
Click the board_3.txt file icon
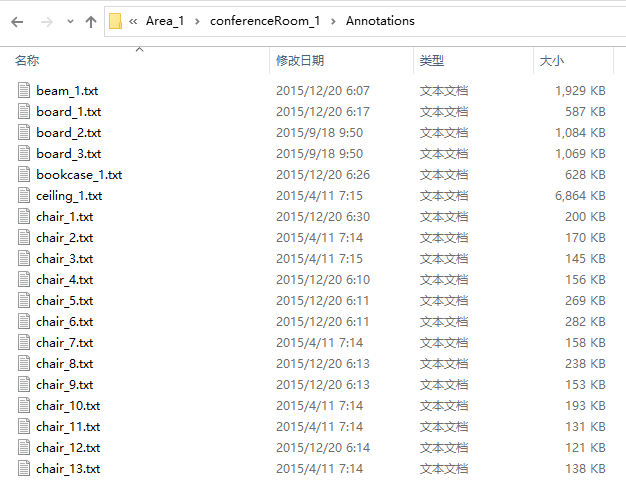point(24,153)
